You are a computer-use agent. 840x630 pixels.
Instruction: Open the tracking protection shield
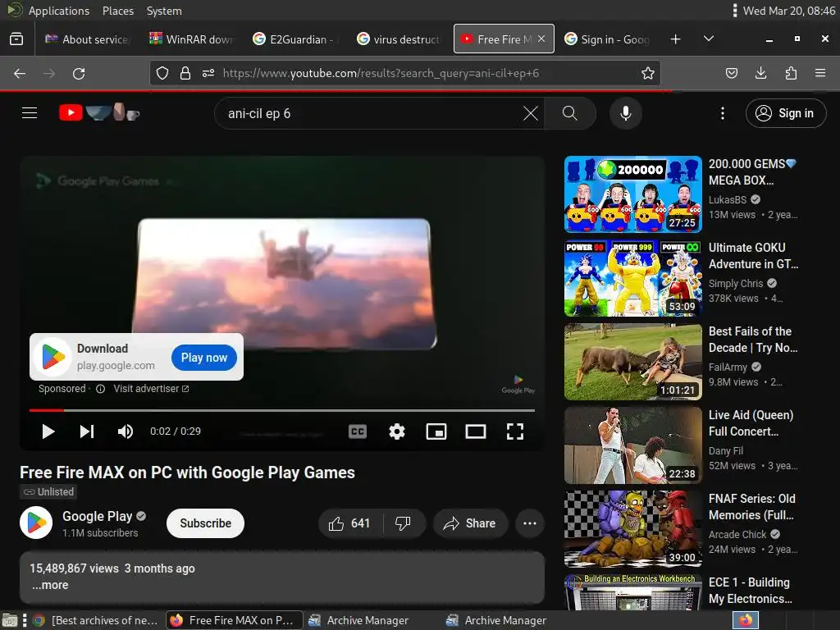[x=162, y=73]
